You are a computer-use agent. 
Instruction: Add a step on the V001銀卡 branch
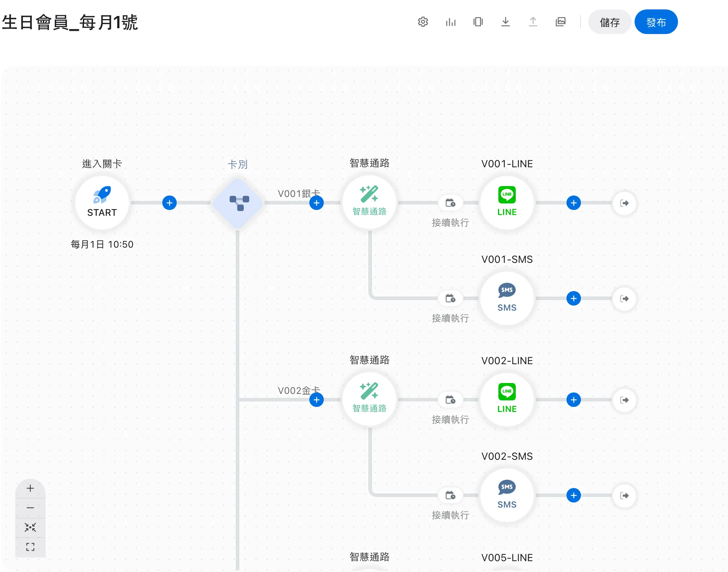click(x=317, y=203)
